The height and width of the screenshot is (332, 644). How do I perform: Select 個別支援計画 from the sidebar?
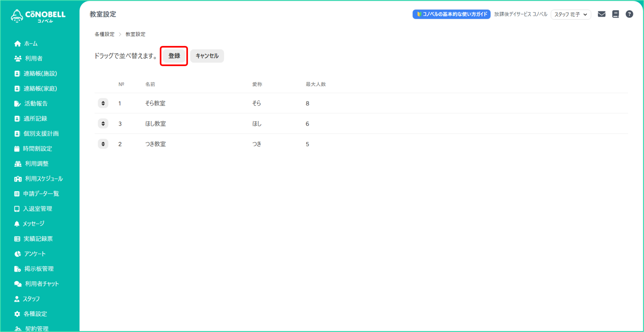(41, 133)
